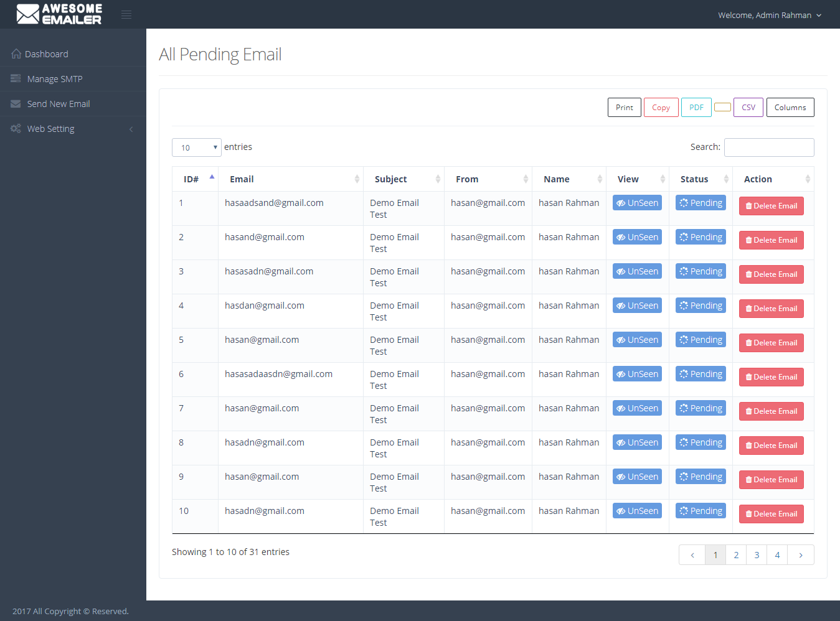Expand the Web Setting submenu chevron

131,129
